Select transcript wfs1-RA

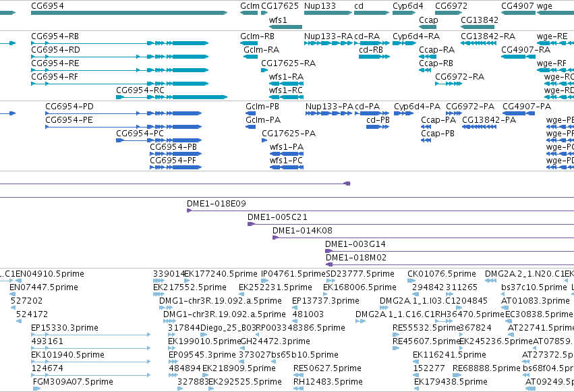click(x=286, y=77)
